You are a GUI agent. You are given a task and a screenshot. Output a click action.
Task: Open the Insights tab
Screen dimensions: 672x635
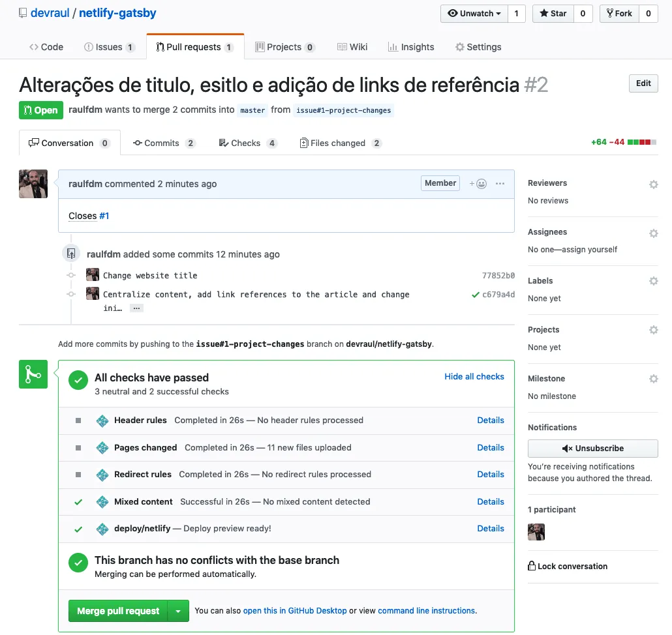click(x=411, y=47)
